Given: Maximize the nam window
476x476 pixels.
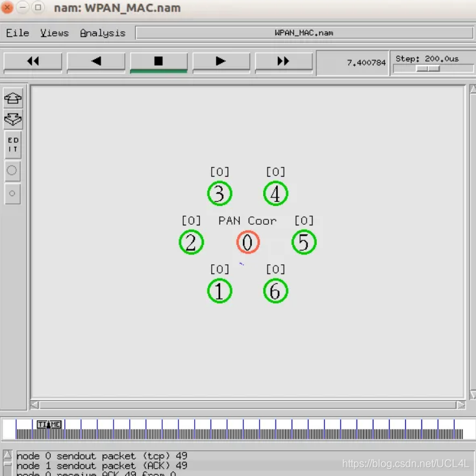Looking at the screenshot, I should point(38,7).
